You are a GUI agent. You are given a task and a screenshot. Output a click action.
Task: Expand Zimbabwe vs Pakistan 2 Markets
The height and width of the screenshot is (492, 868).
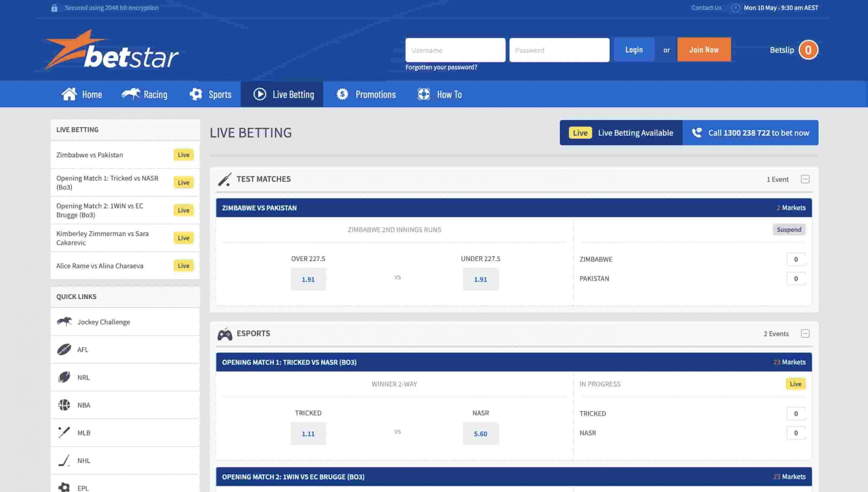coord(791,208)
